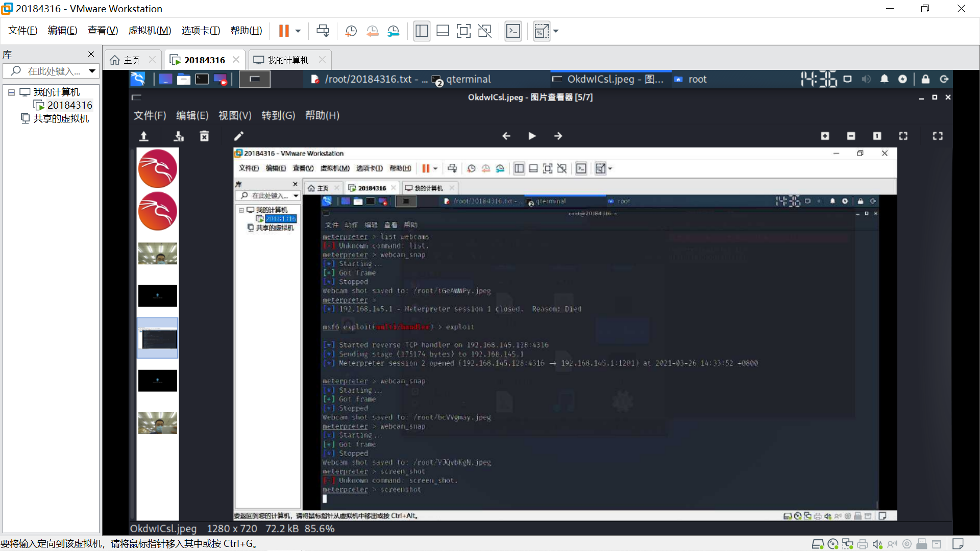Collapse the 我的计算机 tree node

tap(11, 92)
